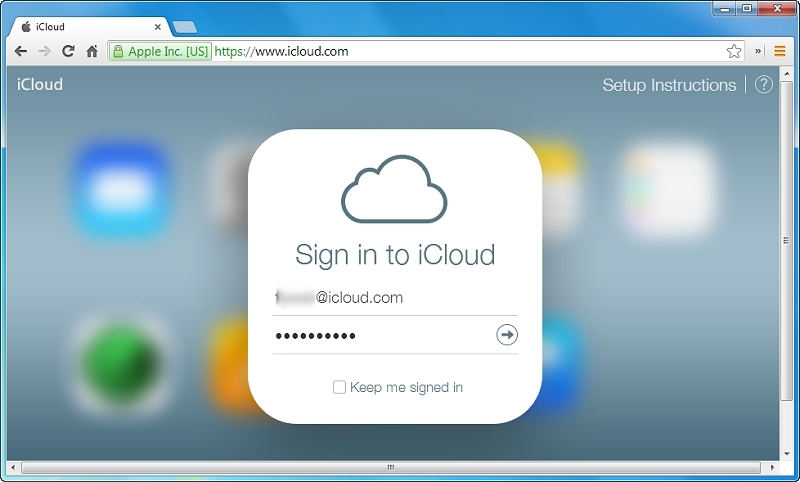The image size is (800, 482).
Task: Bookmark this page with the star icon
Action: click(734, 51)
